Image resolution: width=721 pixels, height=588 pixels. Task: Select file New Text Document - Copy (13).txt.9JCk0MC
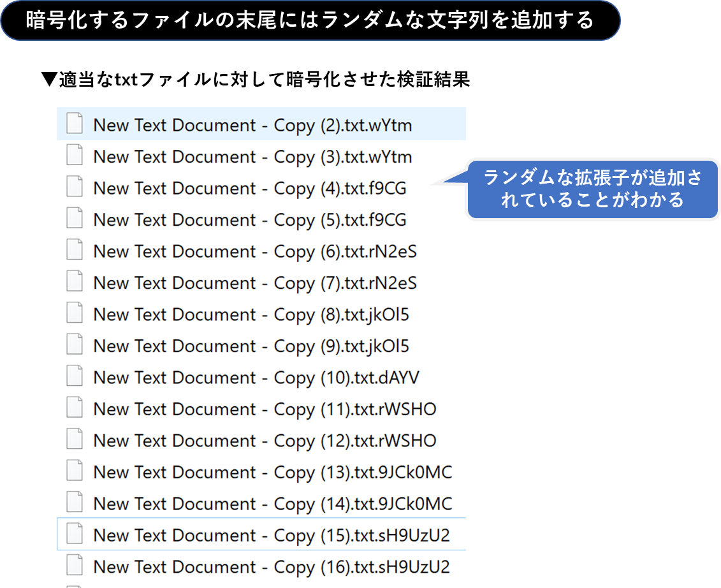point(272,473)
